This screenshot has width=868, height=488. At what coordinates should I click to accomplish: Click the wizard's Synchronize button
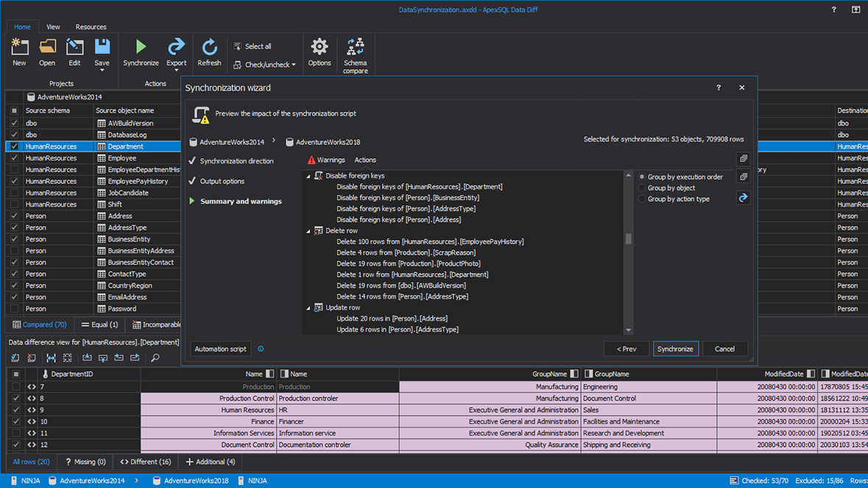[675, 349]
